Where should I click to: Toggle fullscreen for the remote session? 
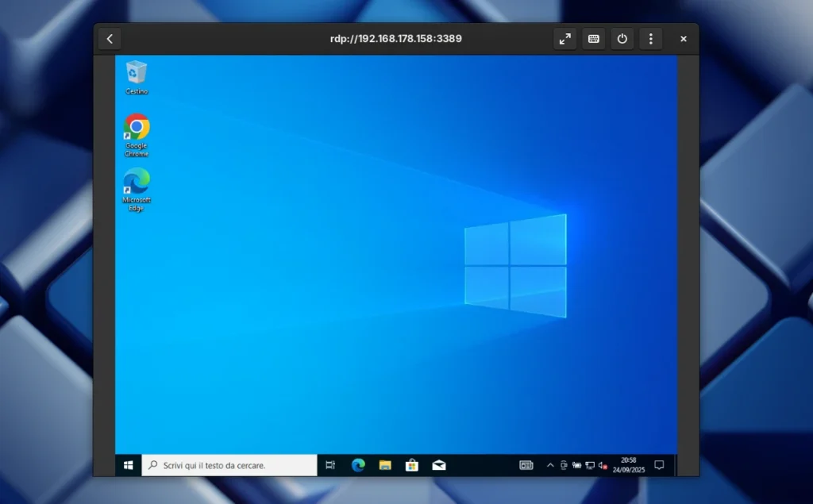tap(564, 38)
